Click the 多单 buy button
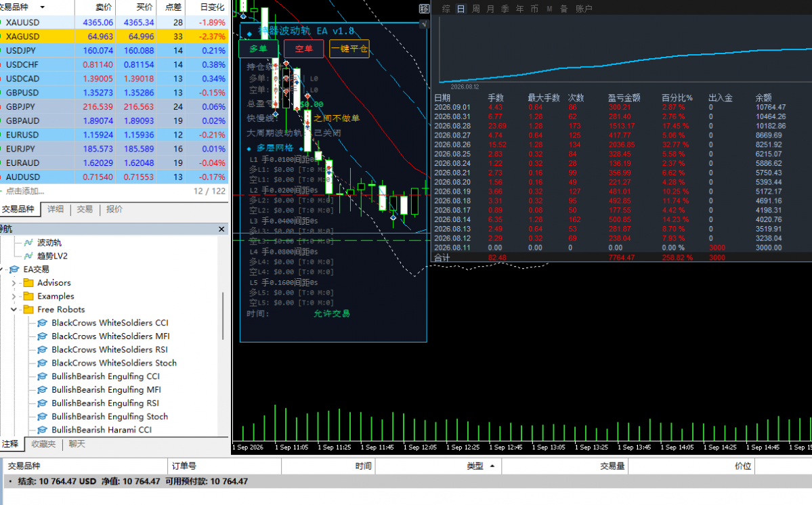Image resolution: width=812 pixels, height=505 pixels. coord(259,49)
